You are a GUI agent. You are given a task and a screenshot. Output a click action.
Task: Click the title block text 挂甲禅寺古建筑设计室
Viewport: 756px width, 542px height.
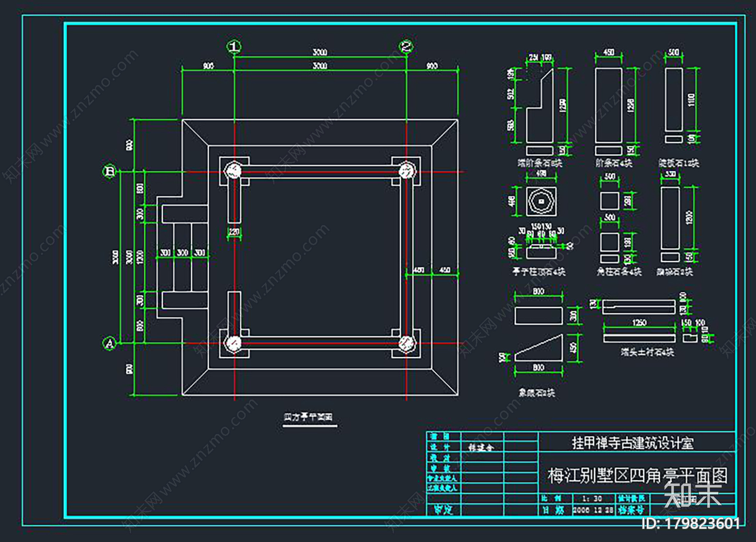tap(633, 443)
